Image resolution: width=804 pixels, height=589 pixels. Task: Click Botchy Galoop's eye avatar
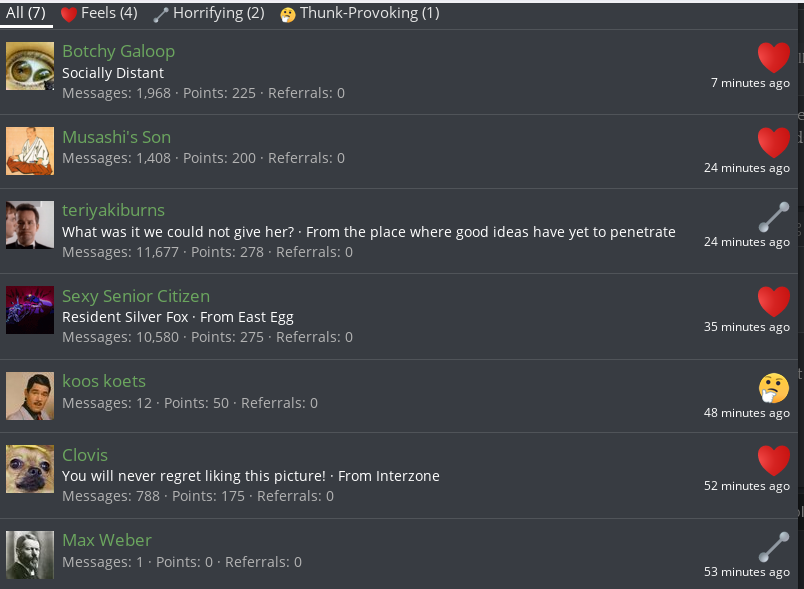(x=30, y=66)
